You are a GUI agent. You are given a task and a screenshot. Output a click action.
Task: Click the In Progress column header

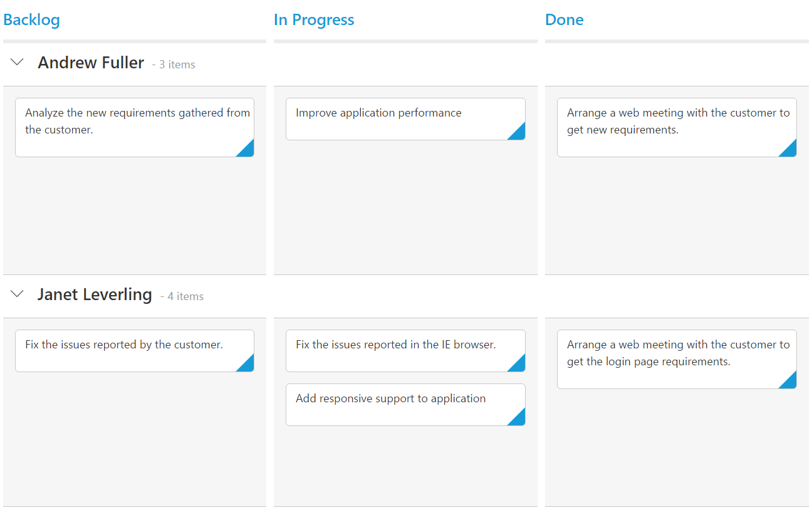tap(314, 20)
